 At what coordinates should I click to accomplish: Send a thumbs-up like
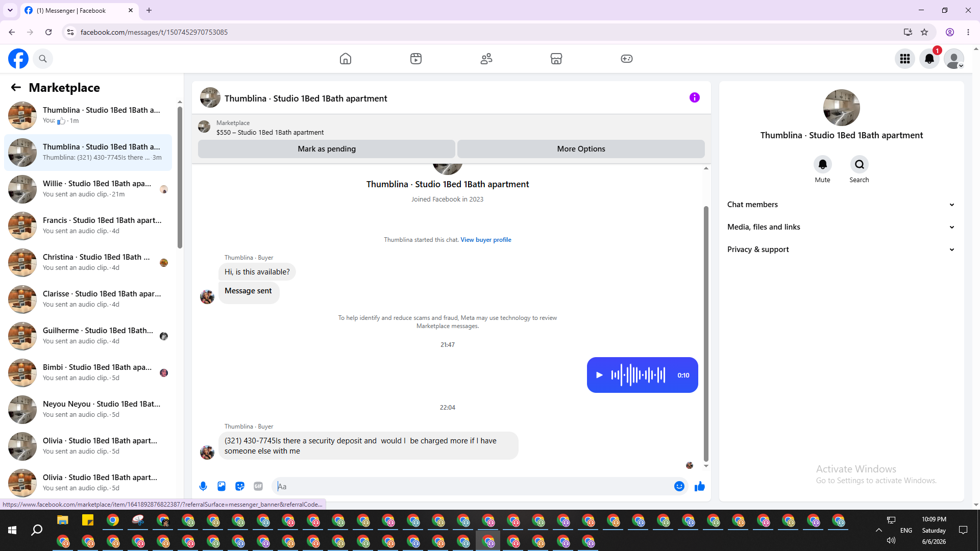700,486
